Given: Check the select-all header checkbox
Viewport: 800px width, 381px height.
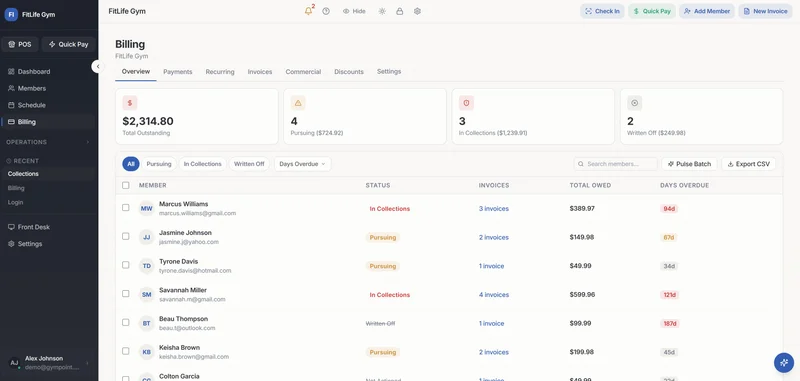Looking at the screenshot, I should click(126, 185).
